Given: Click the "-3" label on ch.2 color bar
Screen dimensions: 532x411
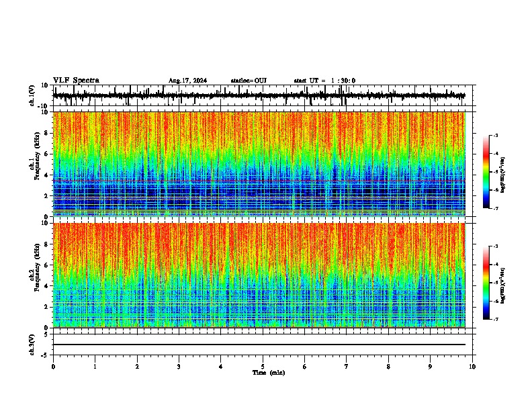Looking at the screenshot, I should tap(496, 246).
